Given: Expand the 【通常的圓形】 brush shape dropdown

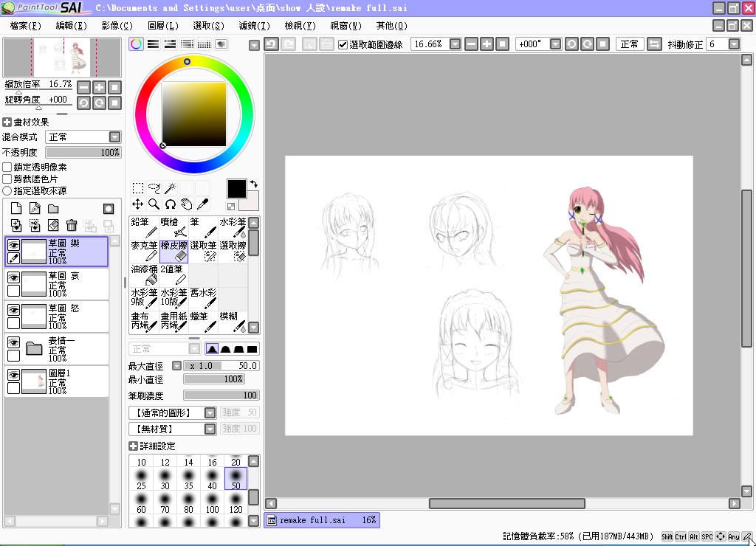Looking at the screenshot, I should point(210,413).
